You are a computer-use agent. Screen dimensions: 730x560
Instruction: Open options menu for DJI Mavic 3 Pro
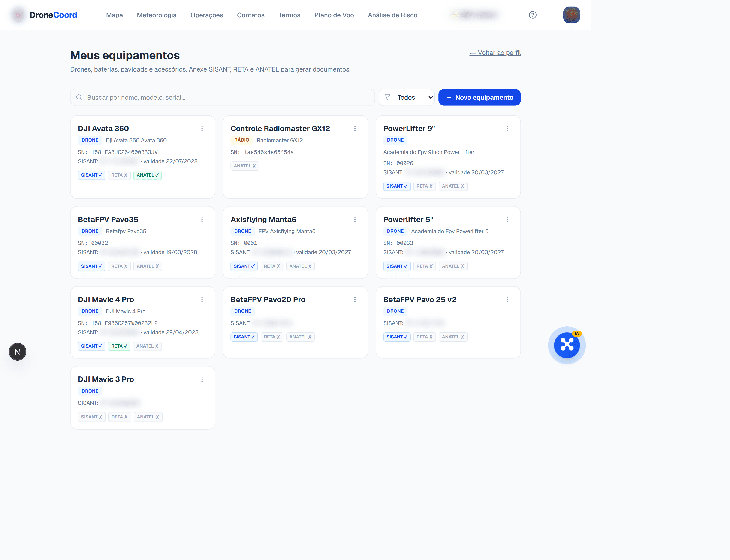(202, 379)
